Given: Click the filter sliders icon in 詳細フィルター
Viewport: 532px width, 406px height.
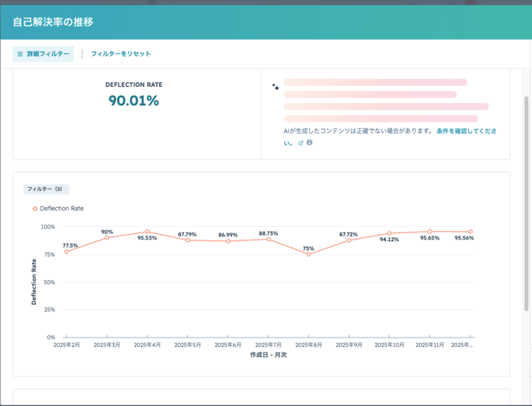Looking at the screenshot, I should (21, 54).
